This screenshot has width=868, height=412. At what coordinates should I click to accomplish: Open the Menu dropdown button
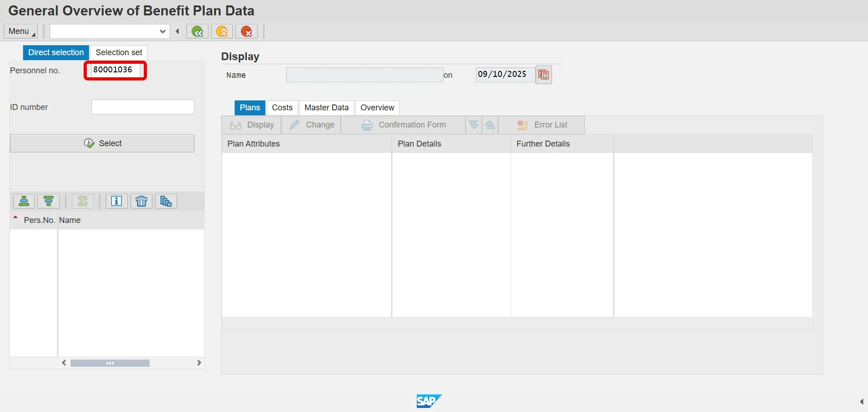click(x=21, y=31)
